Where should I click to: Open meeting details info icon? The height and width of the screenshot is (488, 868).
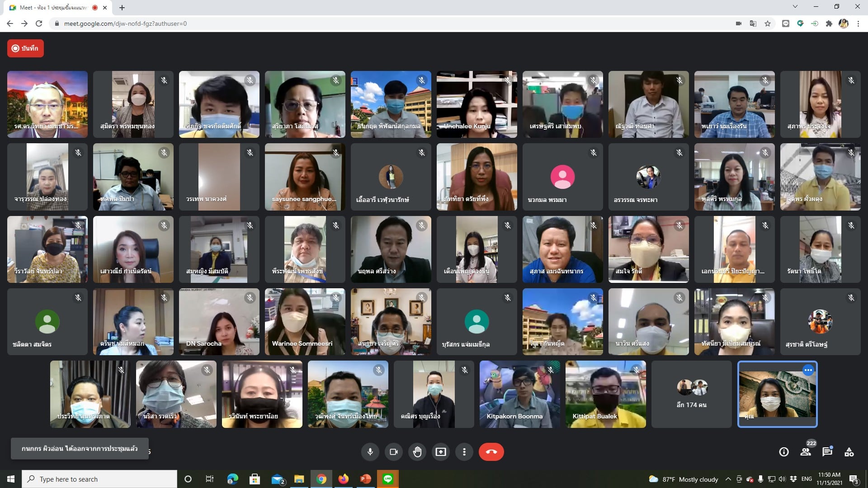coord(784,452)
